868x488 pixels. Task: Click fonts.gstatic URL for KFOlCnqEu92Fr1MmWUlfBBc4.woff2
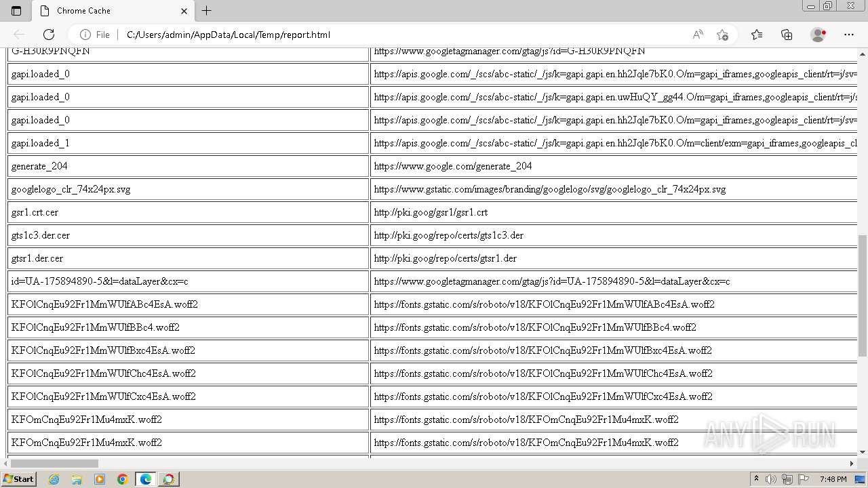(x=614, y=327)
